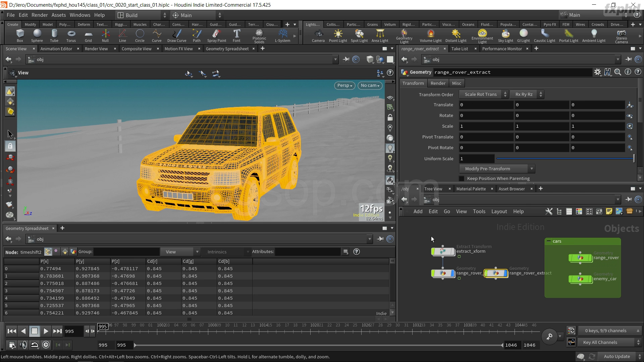Enable Keep Position When Parenting checkbox

click(462, 179)
